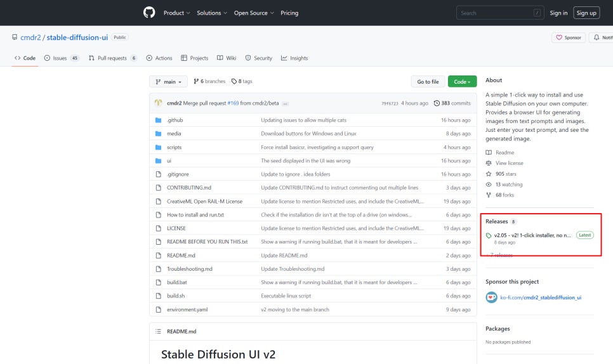Open the scripts folder
Image resolution: width=613 pixels, height=364 pixels.
pyautogui.click(x=174, y=147)
